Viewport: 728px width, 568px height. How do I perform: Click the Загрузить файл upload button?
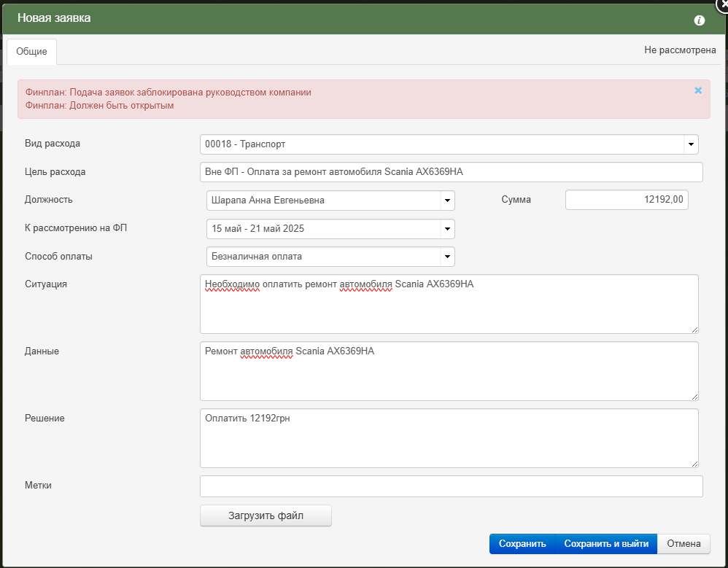point(266,516)
